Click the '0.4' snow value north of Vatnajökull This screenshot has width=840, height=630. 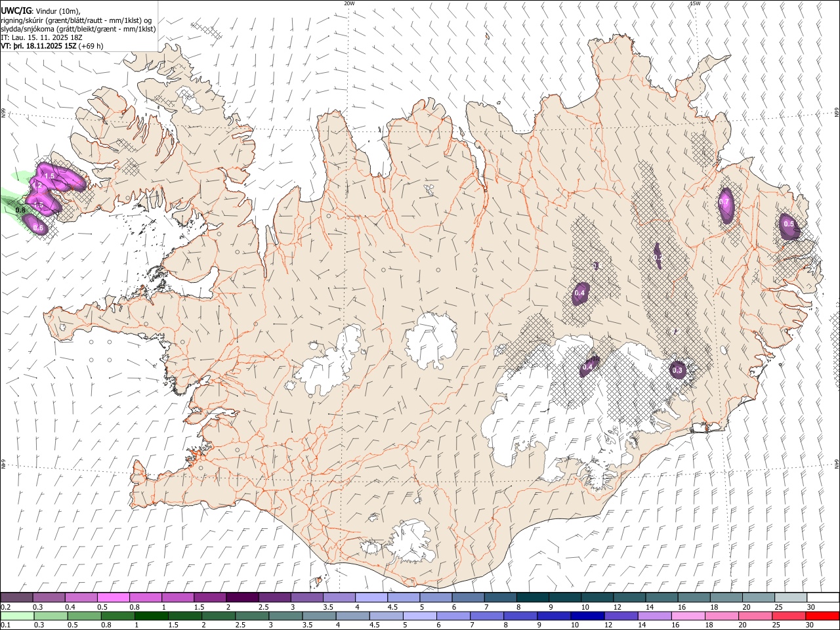click(x=579, y=293)
